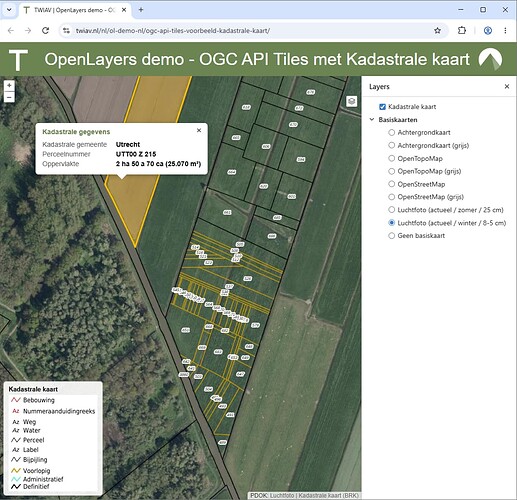Screen dimensions: 517x500
Task: Select OpenStreetMap (grijs) basemap
Action: [392, 197]
